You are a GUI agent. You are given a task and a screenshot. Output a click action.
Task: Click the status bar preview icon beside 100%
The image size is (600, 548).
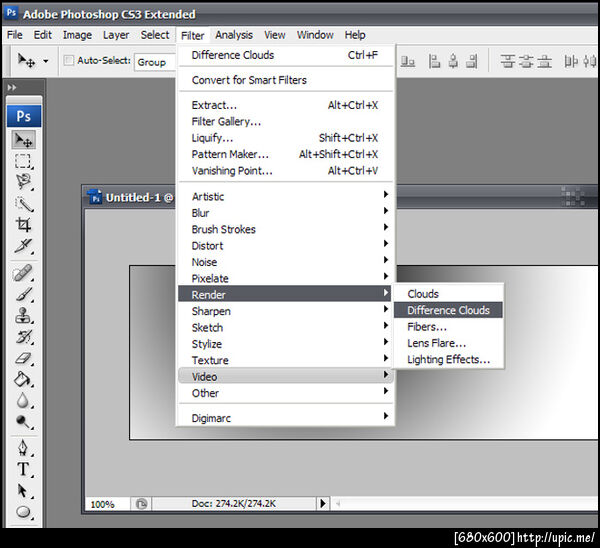click(141, 504)
